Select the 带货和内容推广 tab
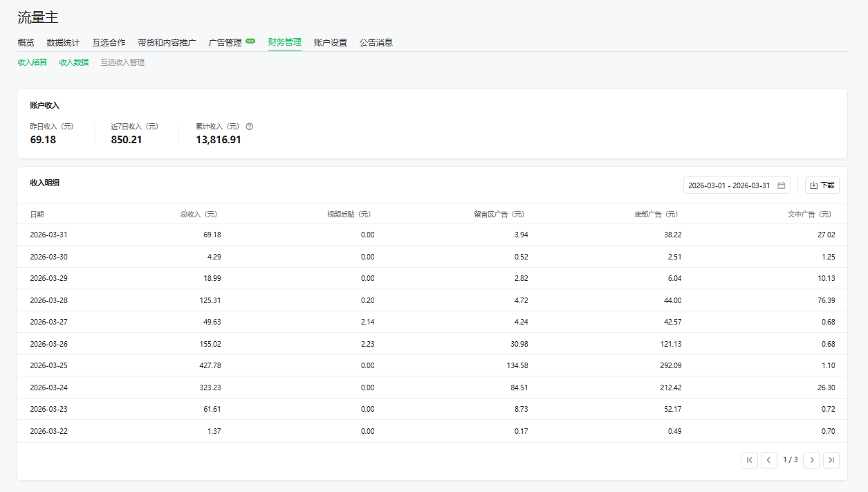The image size is (868, 492). [x=167, y=43]
